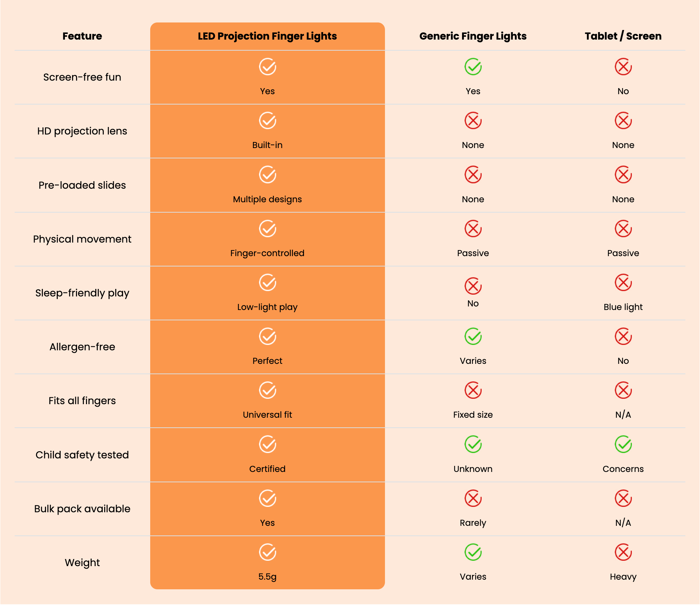This screenshot has height=605, width=700.
Task: Click the green checkmark for Generic Screen-free fun
Action: tap(473, 67)
